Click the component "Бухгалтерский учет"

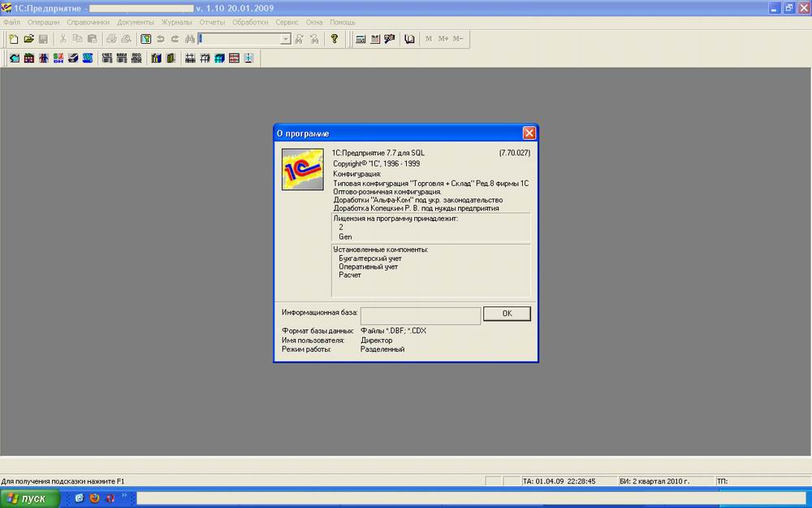(x=370, y=258)
